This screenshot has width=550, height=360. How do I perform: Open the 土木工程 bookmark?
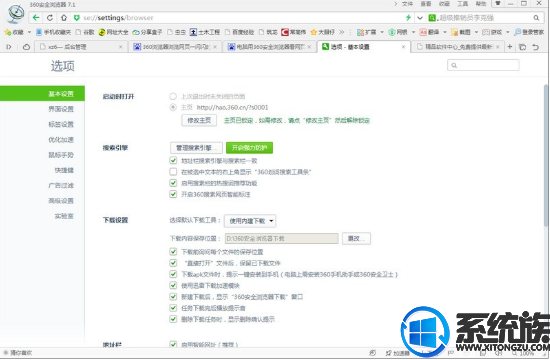(205, 32)
